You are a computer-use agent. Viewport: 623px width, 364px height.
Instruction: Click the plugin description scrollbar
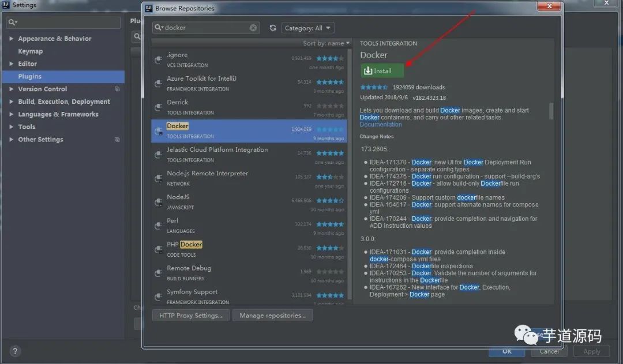551,111
